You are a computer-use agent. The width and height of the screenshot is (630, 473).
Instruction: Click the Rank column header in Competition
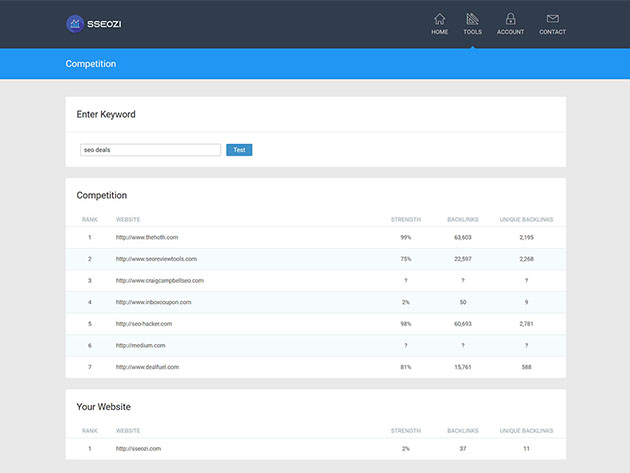point(89,219)
